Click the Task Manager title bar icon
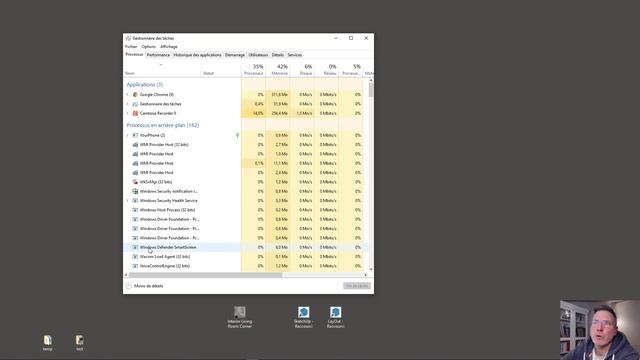640x360 pixels. click(x=128, y=38)
